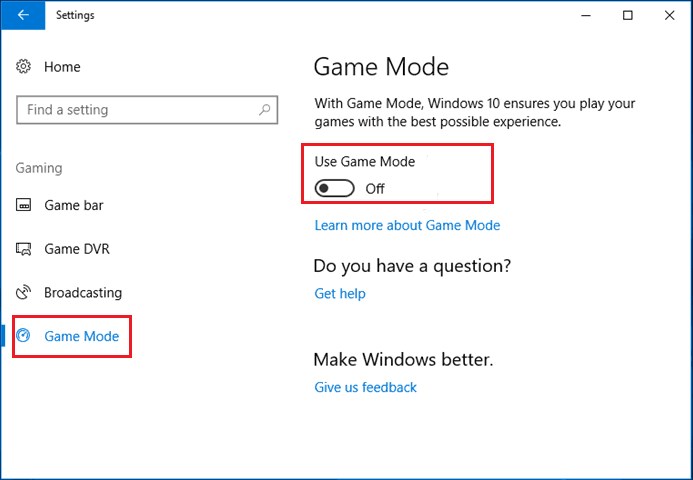
Task: Click the search magnifier icon
Action: click(x=265, y=110)
